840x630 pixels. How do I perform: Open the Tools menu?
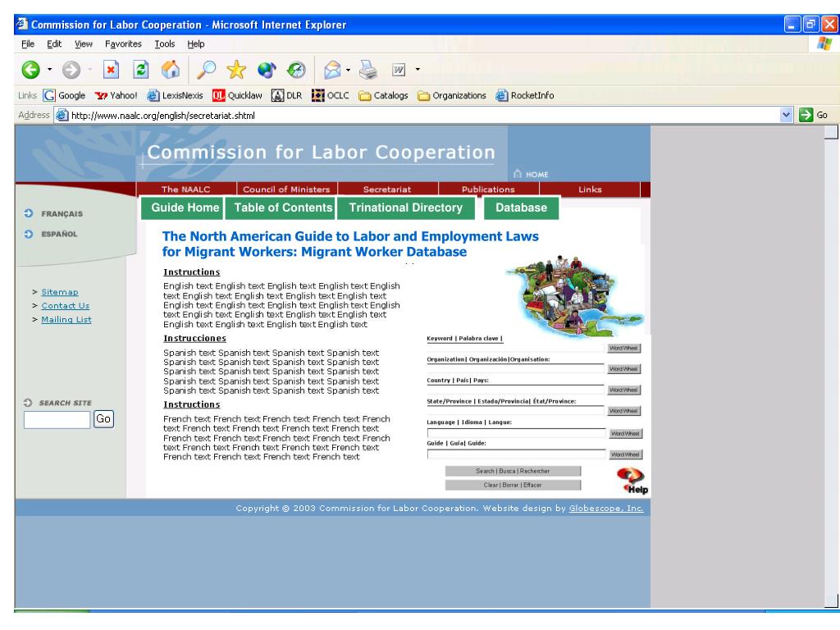[165, 44]
